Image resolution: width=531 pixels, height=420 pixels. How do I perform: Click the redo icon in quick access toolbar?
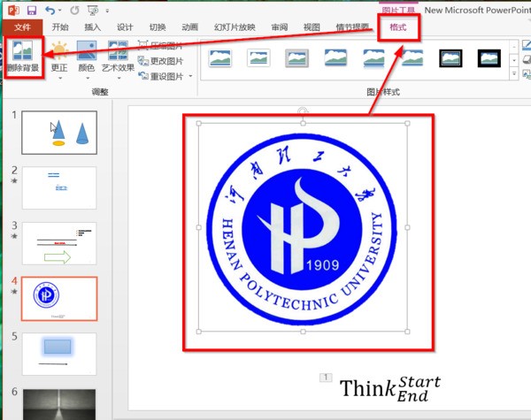[x=73, y=10]
